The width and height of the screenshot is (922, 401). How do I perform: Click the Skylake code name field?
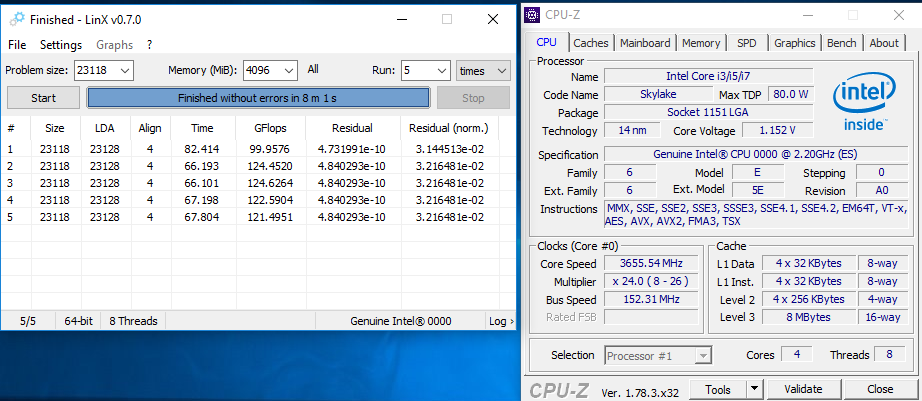[x=658, y=94]
